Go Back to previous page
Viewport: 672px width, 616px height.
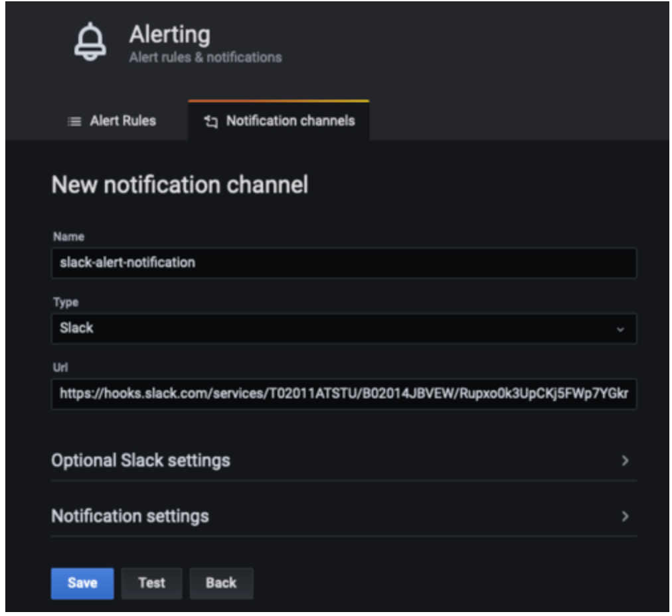221,583
